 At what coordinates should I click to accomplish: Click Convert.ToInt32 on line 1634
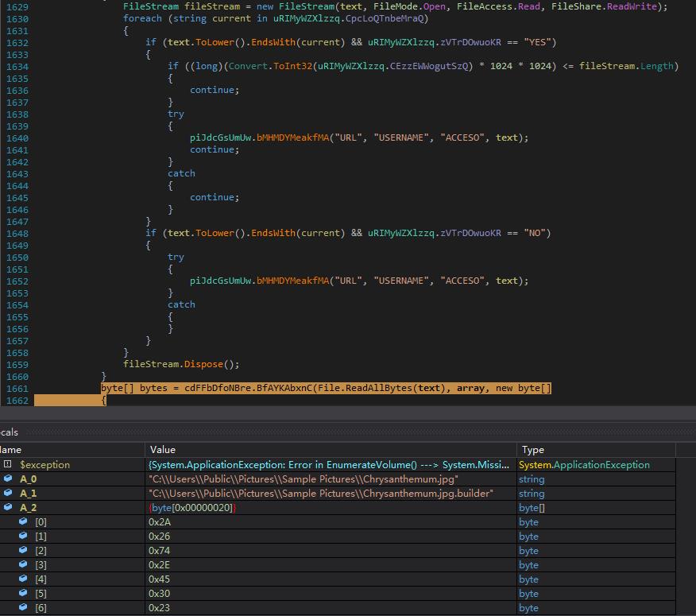[x=270, y=66]
